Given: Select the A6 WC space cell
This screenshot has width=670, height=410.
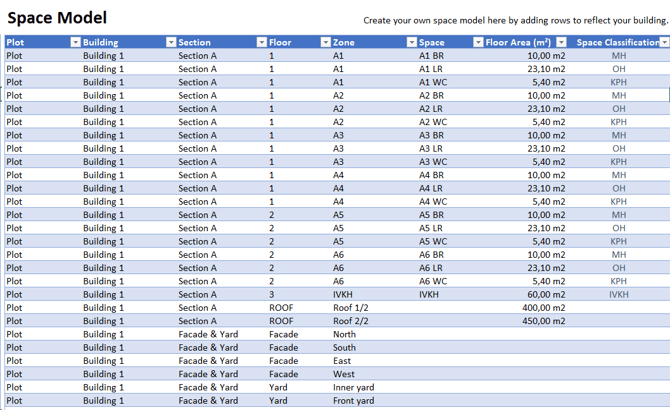Looking at the screenshot, I should [x=433, y=281].
